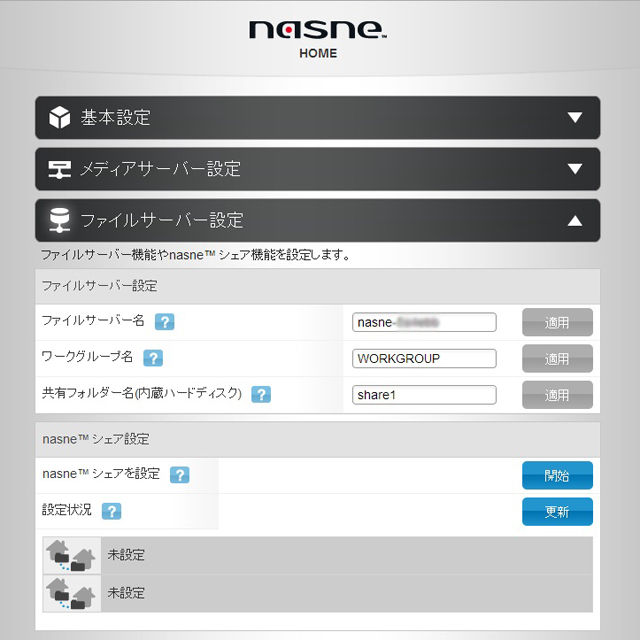640x640 pixels.
Task: Click the description text ファイルサーバー機能やnasne シェア機能を設定します
Action: point(196,255)
